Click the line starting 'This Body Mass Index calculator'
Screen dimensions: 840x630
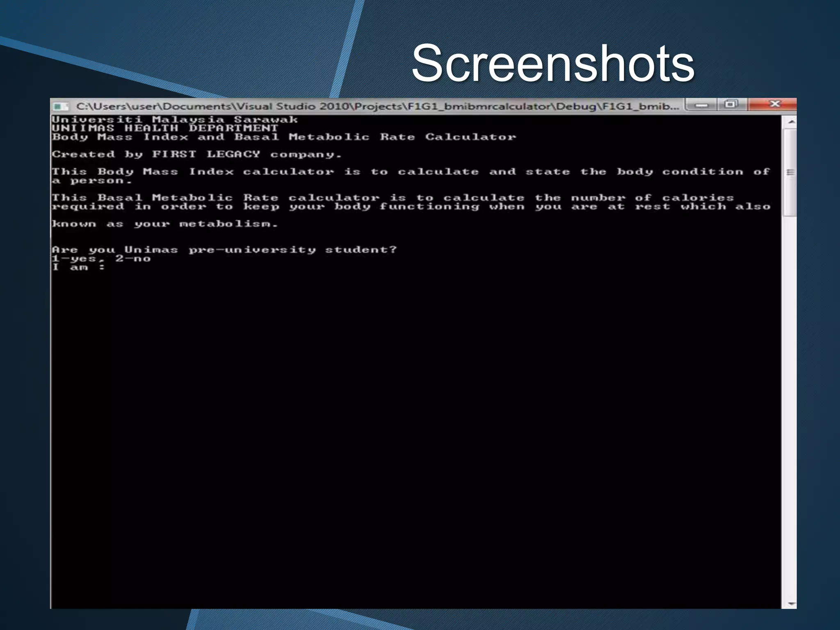(411, 172)
